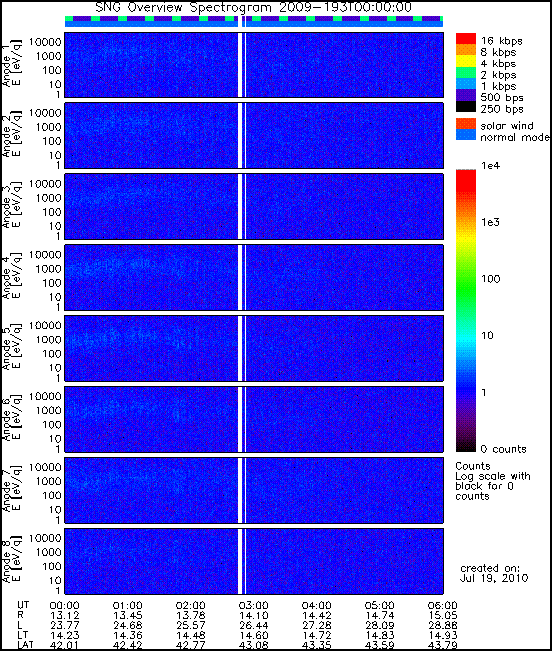552x651 pixels.
Task: Click the UT value 03:00
Action: click(x=254, y=606)
